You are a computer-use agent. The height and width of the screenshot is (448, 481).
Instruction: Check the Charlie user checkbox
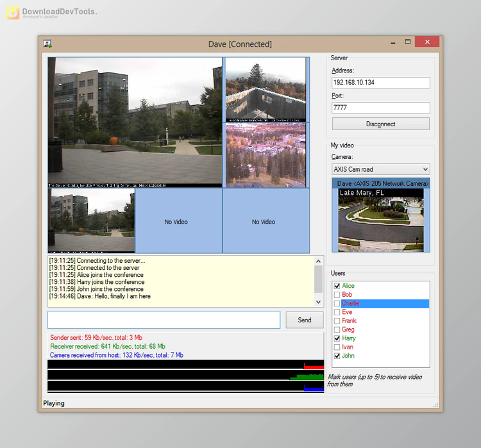pos(337,303)
